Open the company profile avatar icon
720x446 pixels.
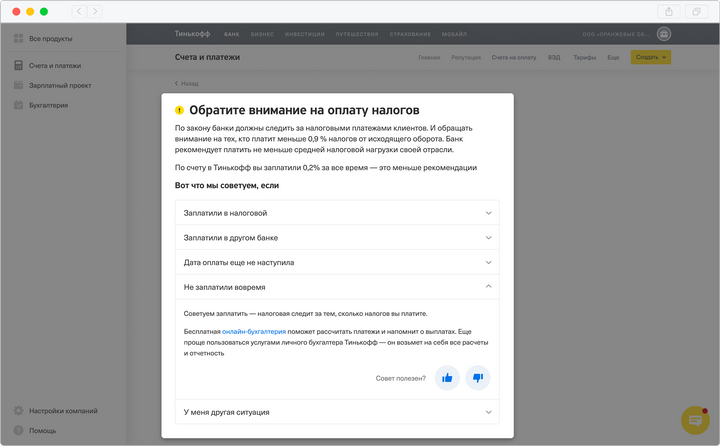click(x=663, y=34)
